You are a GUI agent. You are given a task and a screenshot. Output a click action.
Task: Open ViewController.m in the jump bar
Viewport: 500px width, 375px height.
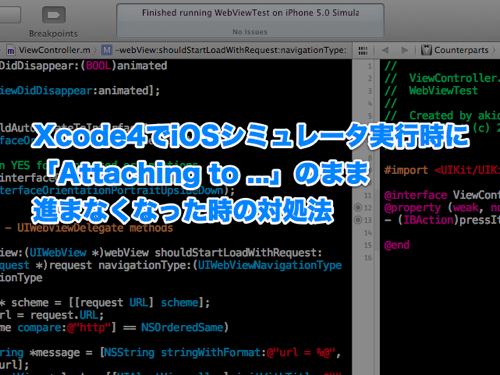point(54,50)
